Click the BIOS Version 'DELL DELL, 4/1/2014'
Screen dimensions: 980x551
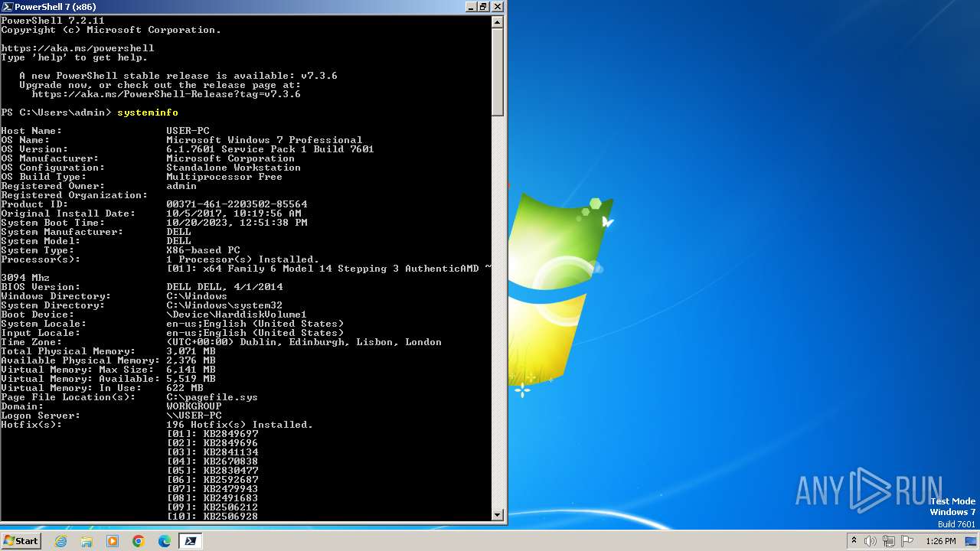tap(224, 287)
